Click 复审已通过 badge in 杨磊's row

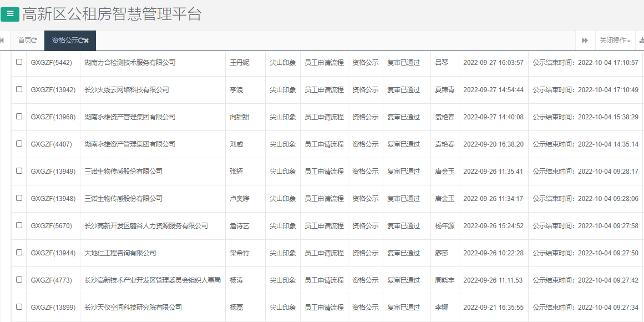402,307
